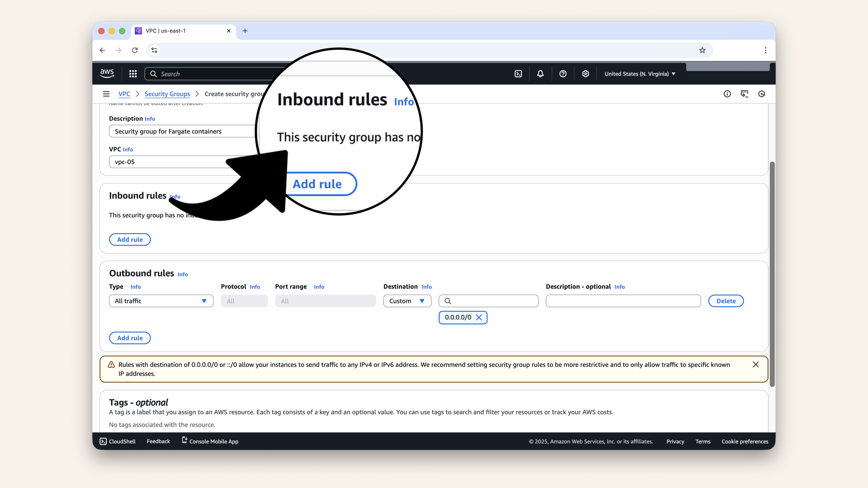Click the Security Groups breadcrumb link

[167, 94]
